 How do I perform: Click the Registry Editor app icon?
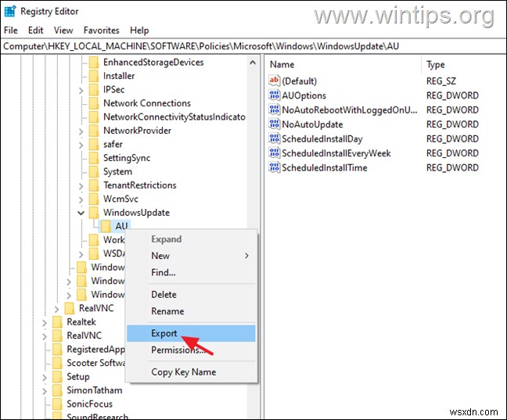pos(10,11)
